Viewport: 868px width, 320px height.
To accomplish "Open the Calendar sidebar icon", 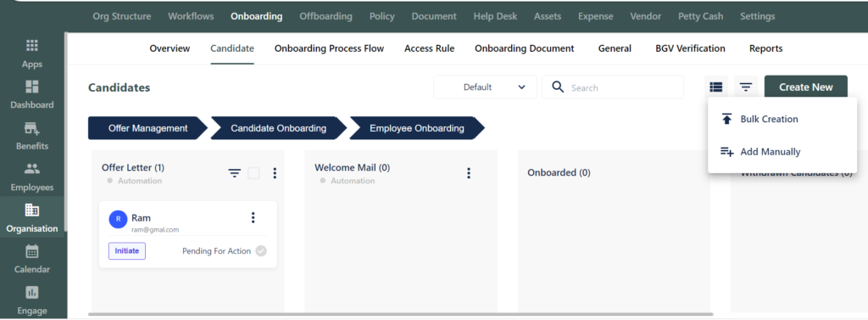I will pos(32,251).
